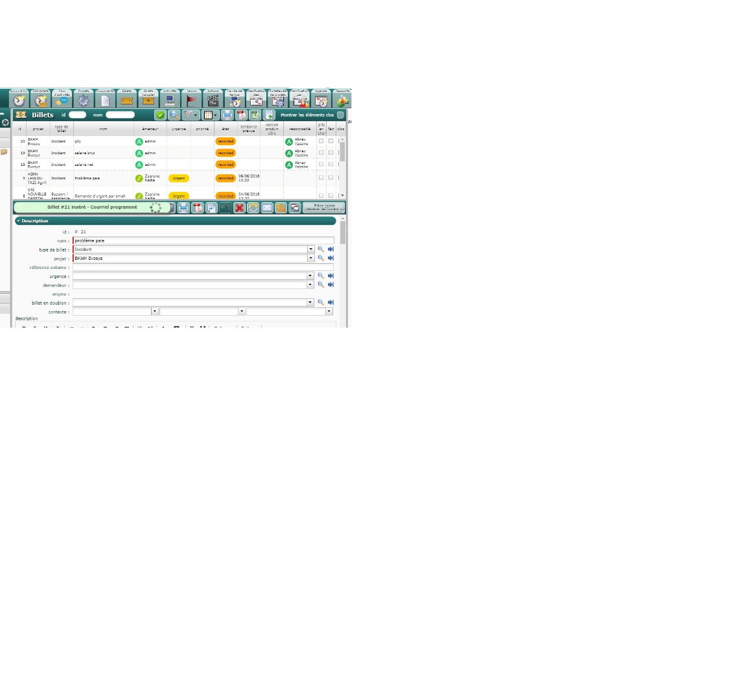The image size is (744, 700).
Task: Sort by the urgence column header
Action: 179,128
